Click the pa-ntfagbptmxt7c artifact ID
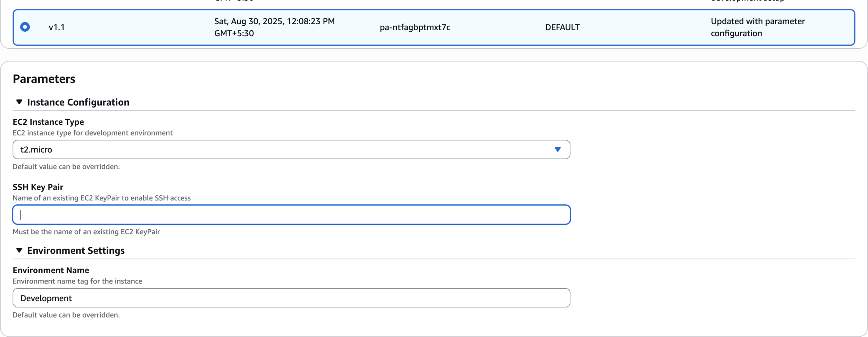 click(x=415, y=27)
